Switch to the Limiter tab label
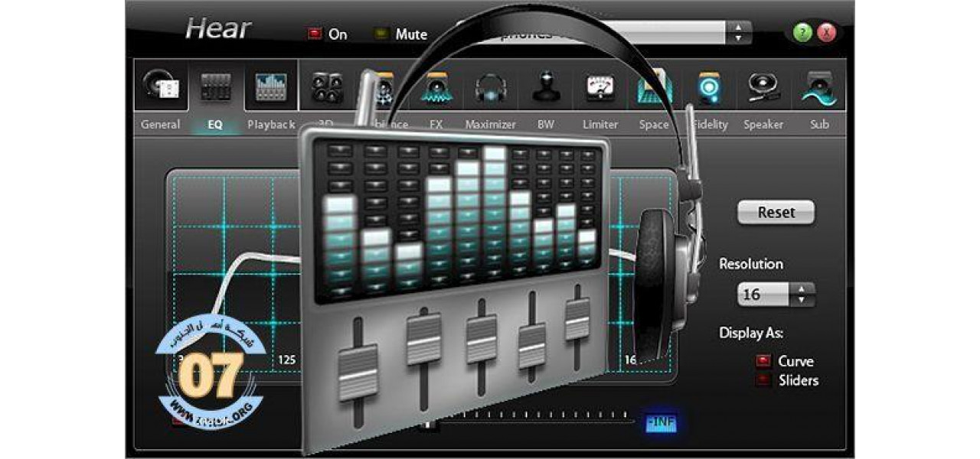Screen dimensions: 980x459 click(x=600, y=124)
